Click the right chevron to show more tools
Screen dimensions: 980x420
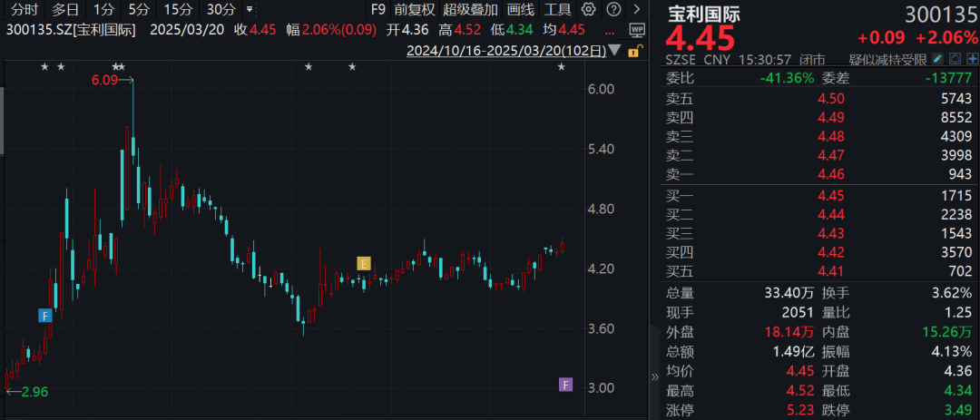click(636, 9)
